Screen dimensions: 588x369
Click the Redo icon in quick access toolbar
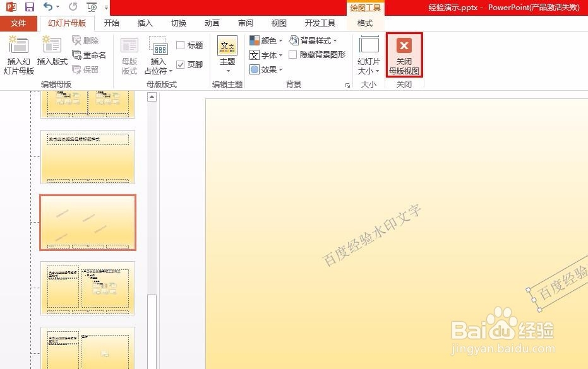click(73, 6)
